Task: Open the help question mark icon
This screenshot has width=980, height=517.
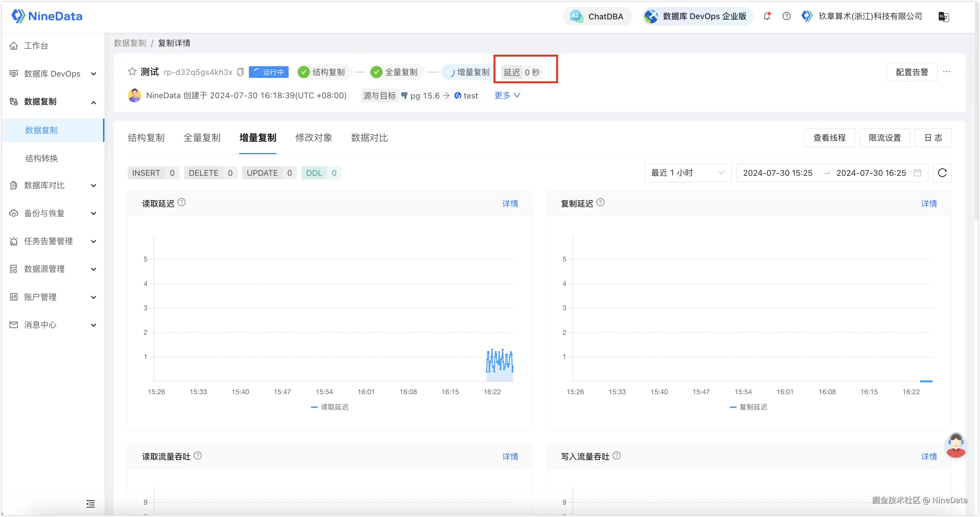Action: [x=786, y=16]
